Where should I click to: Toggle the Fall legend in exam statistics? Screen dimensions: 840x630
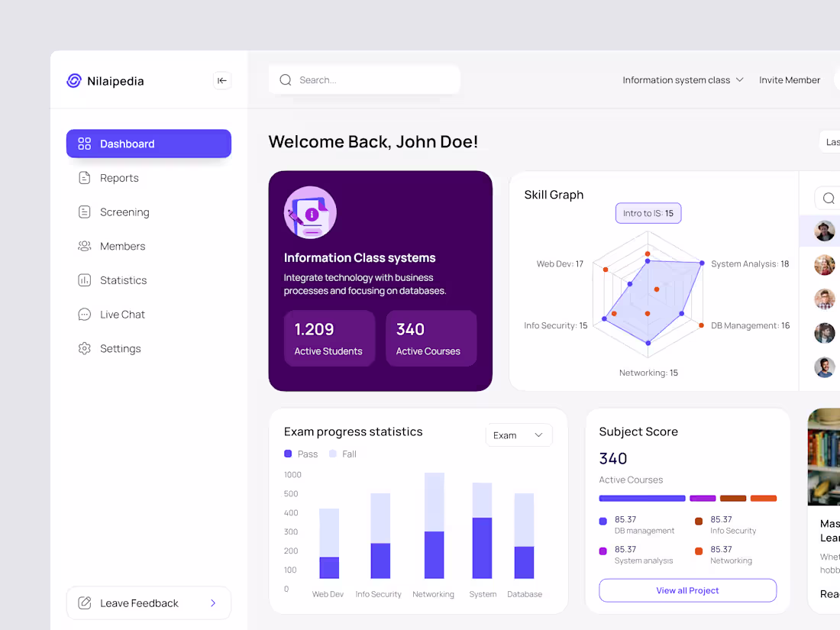click(x=342, y=454)
